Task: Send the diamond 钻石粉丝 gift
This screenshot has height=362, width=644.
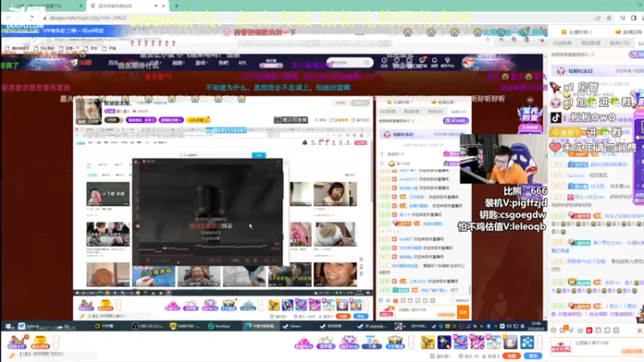Action: coord(349,343)
